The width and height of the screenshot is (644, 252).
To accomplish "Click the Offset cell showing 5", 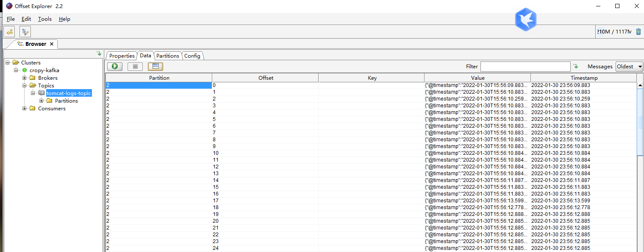I will 266,119.
